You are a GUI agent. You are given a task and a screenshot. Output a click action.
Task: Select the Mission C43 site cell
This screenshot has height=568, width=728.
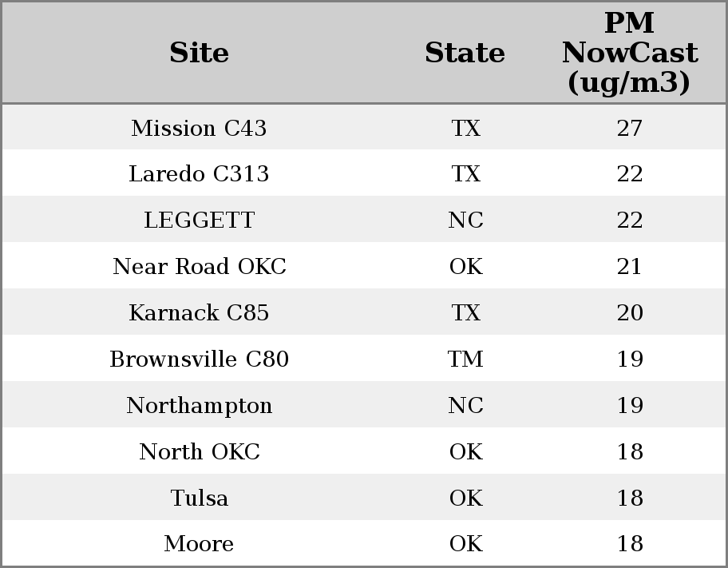[199, 128]
